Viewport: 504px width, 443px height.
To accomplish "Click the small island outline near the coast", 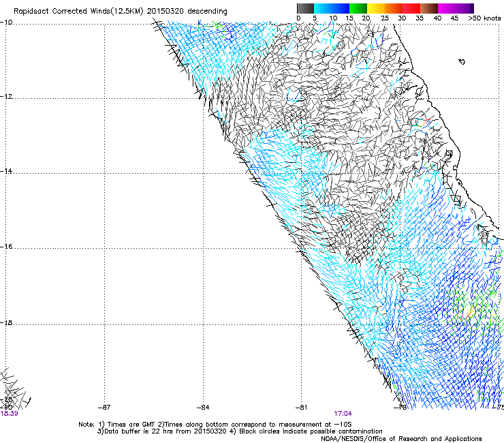I will coord(462,62).
